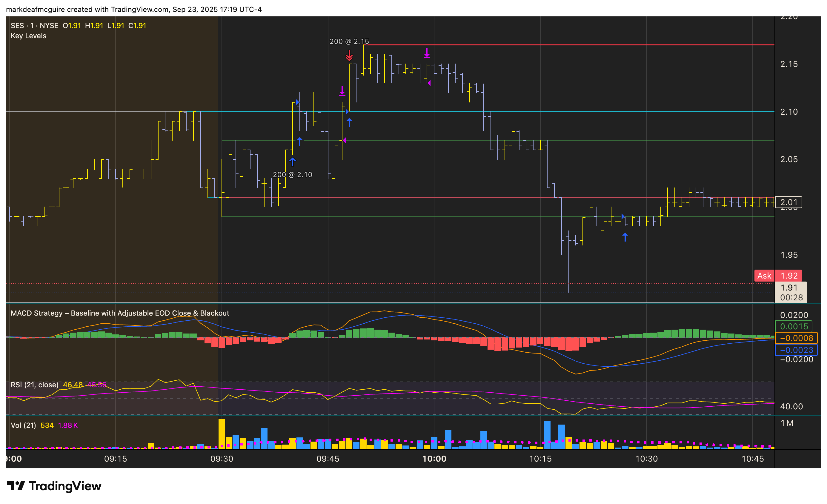
Task: Click the tall yellow volume bar at 09:30
Action: [x=222, y=434]
